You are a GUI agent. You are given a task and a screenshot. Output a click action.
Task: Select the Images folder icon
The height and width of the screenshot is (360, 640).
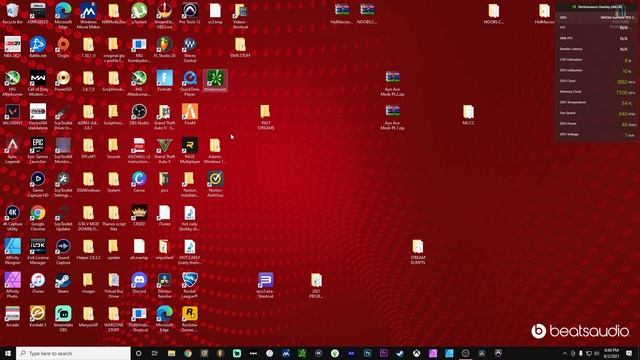(88, 283)
